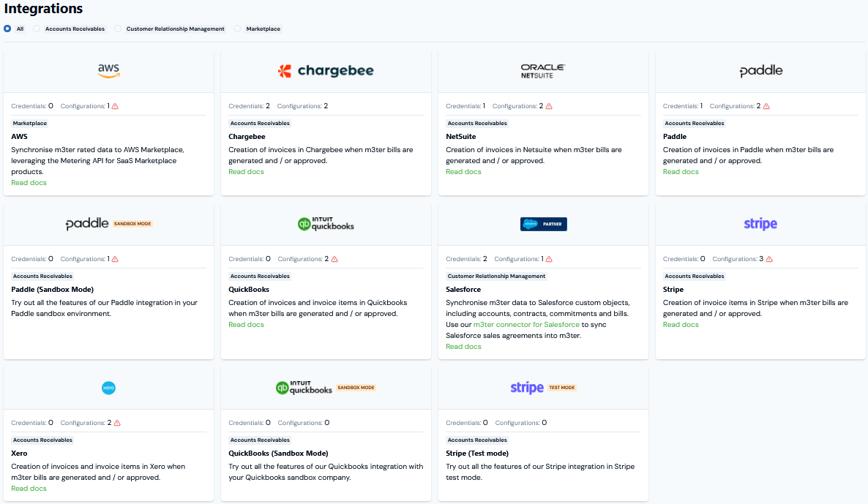Click Configurations: 0 on Stripe Test mode card
Screen dimensions: 868x504
(521, 423)
